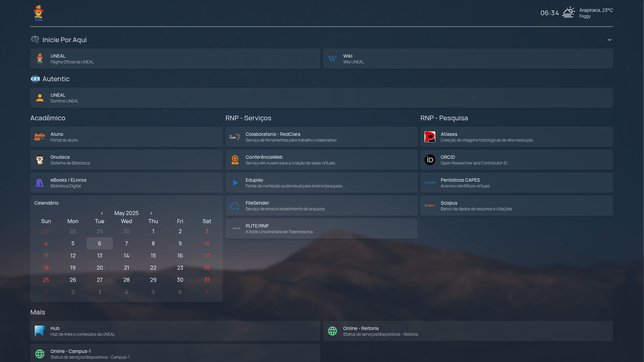Click the ConferênciaWeb webcam icon
The width and height of the screenshot is (644, 362).
click(x=235, y=160)
